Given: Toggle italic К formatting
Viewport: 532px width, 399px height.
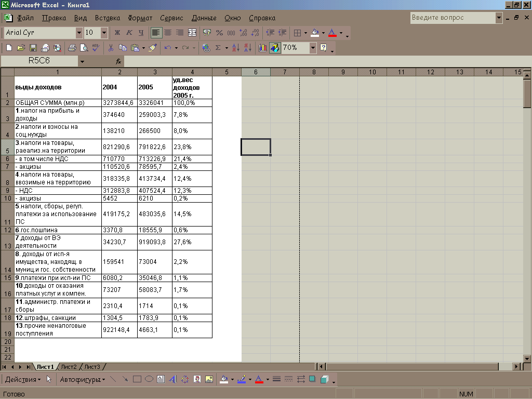Looking at the screenshot, I should [129, 33].
